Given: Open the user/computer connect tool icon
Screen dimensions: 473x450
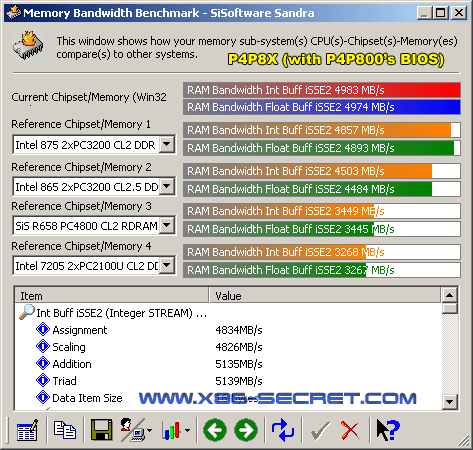Looking at the screenshot, I should (132, 430).
